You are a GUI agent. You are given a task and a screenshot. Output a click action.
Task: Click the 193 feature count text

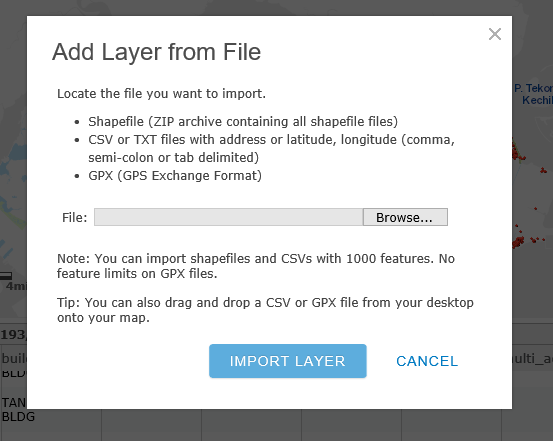coord(13,334)
